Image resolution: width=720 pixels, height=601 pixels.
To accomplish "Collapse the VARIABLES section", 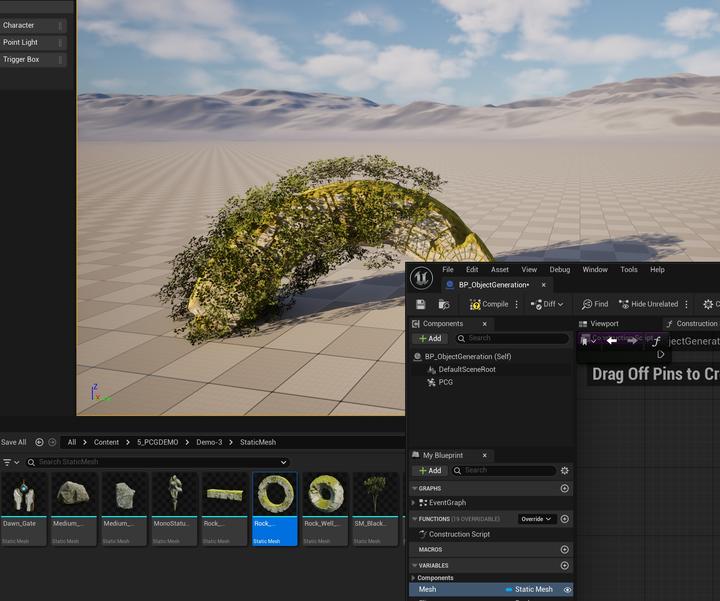I will (414, 565).
